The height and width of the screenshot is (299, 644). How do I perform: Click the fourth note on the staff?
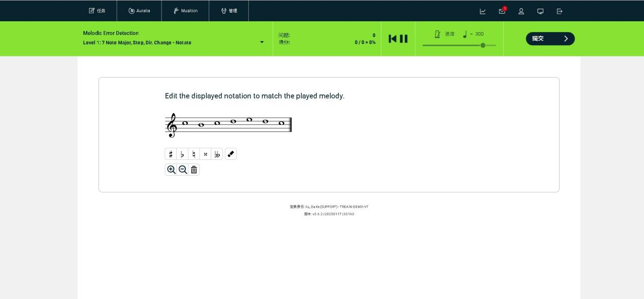click(x=233, y=121)
